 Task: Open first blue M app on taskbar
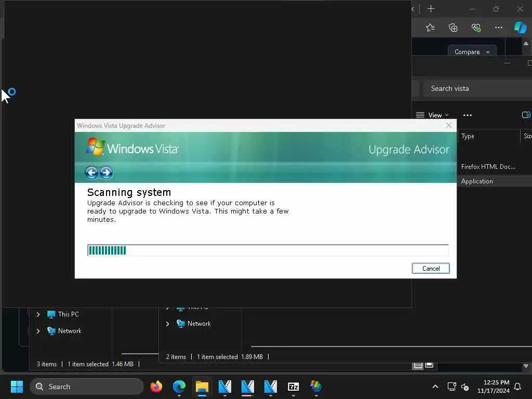coord(224,387)
